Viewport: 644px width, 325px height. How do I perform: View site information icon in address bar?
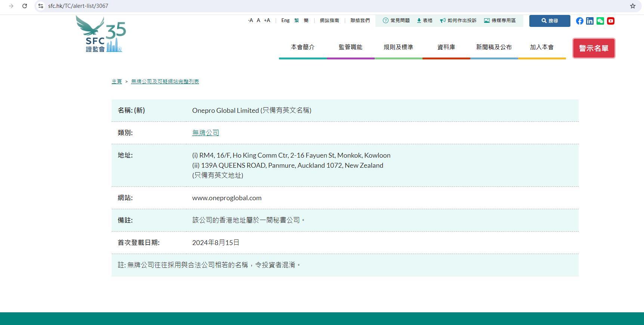(41, 6)
